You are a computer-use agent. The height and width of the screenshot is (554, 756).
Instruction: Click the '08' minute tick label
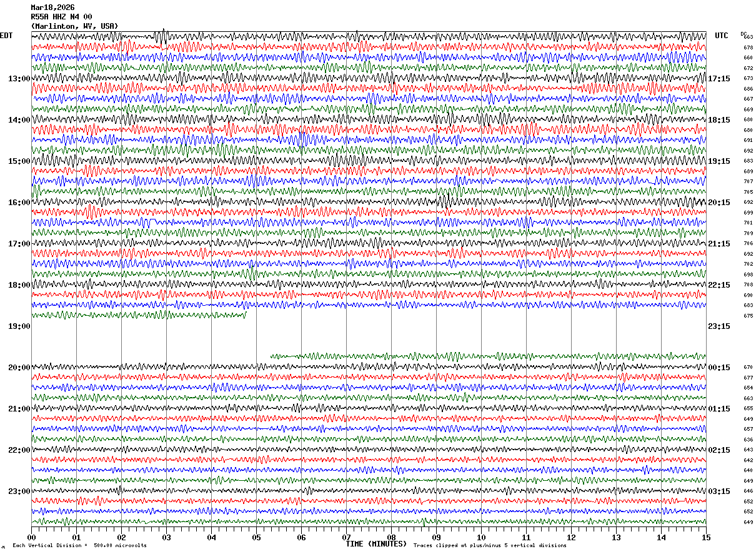click(x=391, y=537)
